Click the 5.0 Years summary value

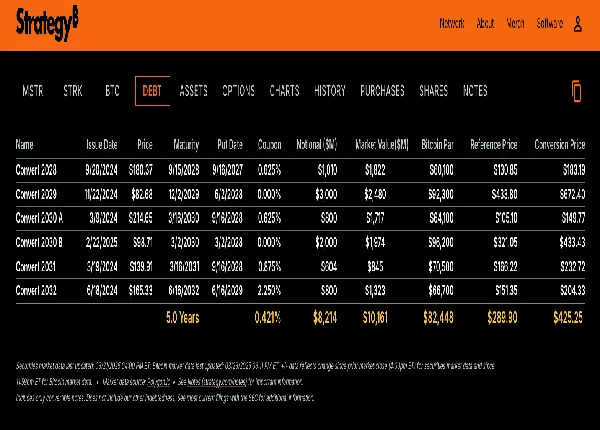tap(183, 318)
